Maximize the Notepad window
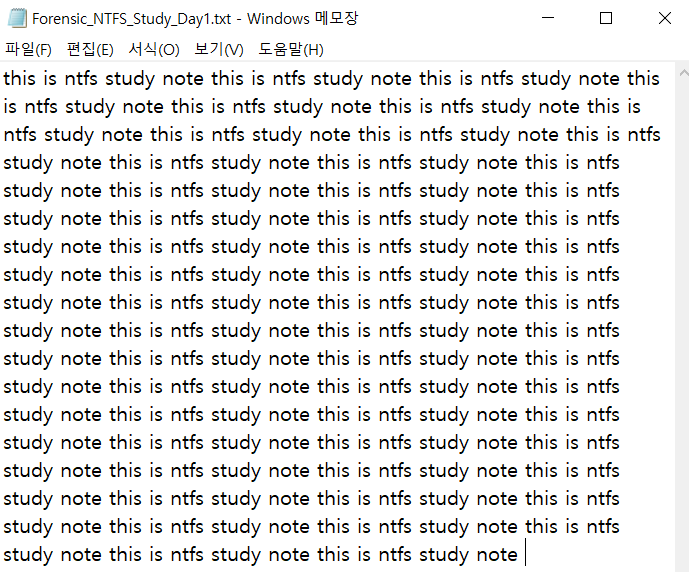 click(x=606, y=18)
